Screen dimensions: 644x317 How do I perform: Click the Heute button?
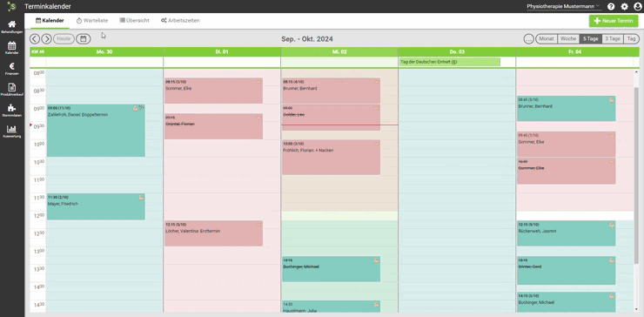[64, 39]
